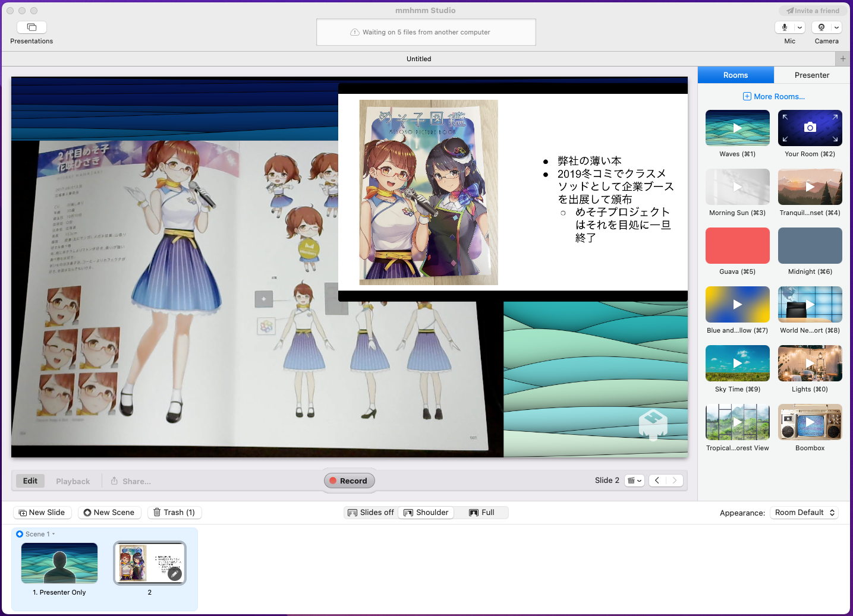Choose the Tranquil Sunset room
This screenshot has height=616, width=853.
tap(810, 187)
